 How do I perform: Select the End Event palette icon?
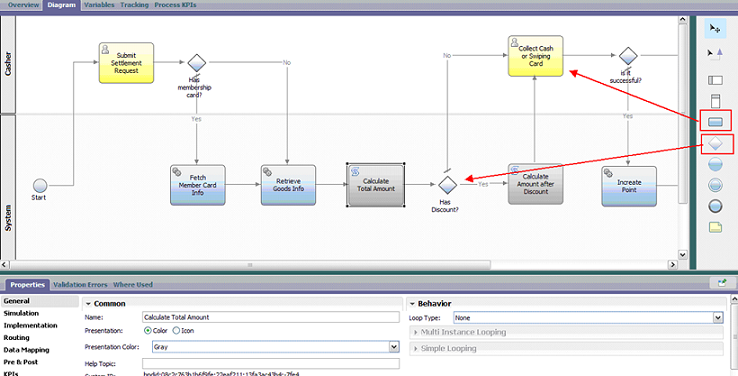point(715,206)
